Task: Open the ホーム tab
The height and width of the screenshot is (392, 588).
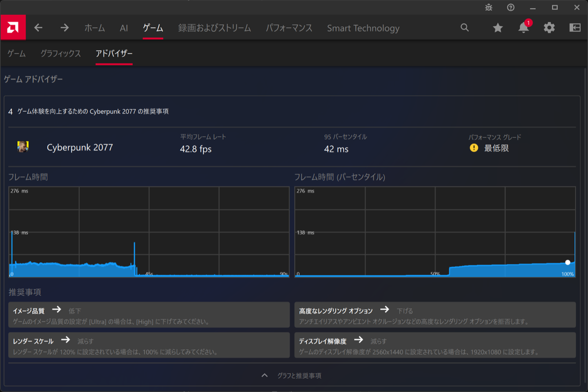Action: click(95, 28)
